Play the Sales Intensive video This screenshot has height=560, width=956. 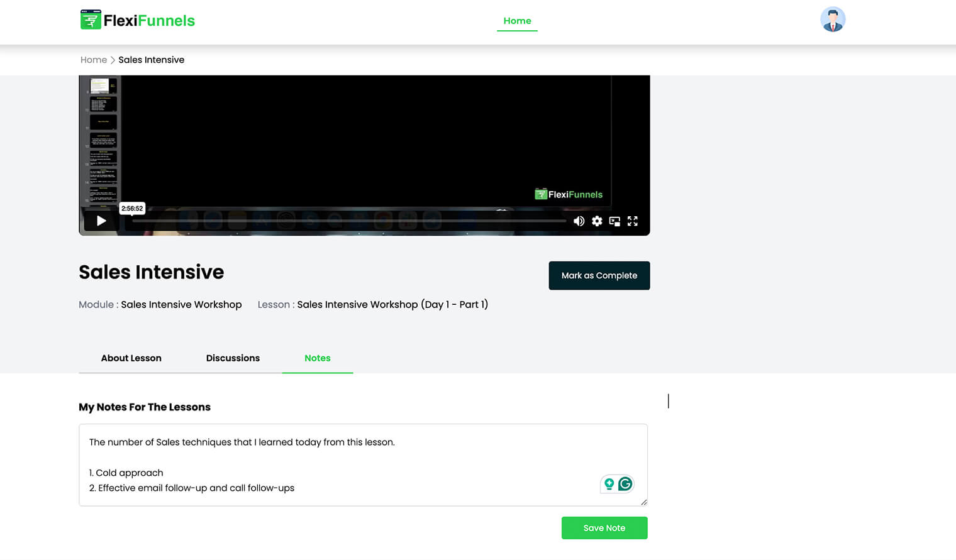[x=101, y=221]
